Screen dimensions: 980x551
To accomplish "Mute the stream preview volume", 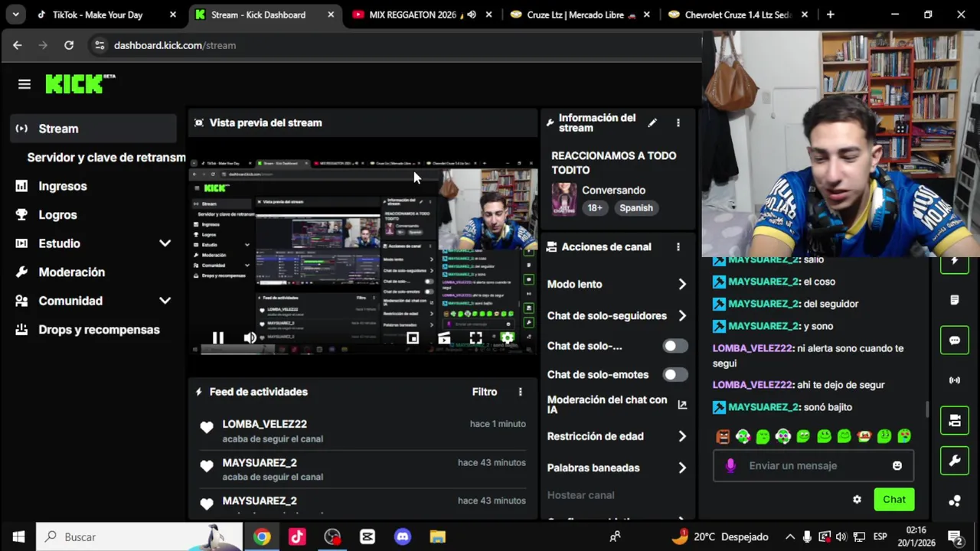I will [x=250, y=337].
